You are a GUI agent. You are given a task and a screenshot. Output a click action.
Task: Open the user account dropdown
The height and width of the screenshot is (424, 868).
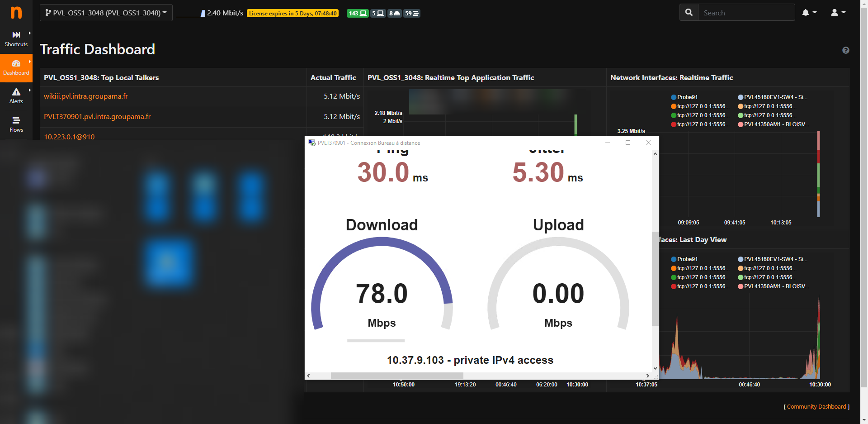(838, 13)
